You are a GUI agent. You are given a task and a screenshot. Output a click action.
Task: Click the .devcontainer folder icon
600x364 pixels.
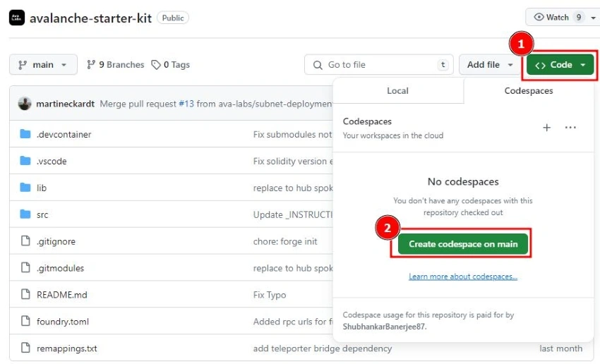tap(25, 134)
